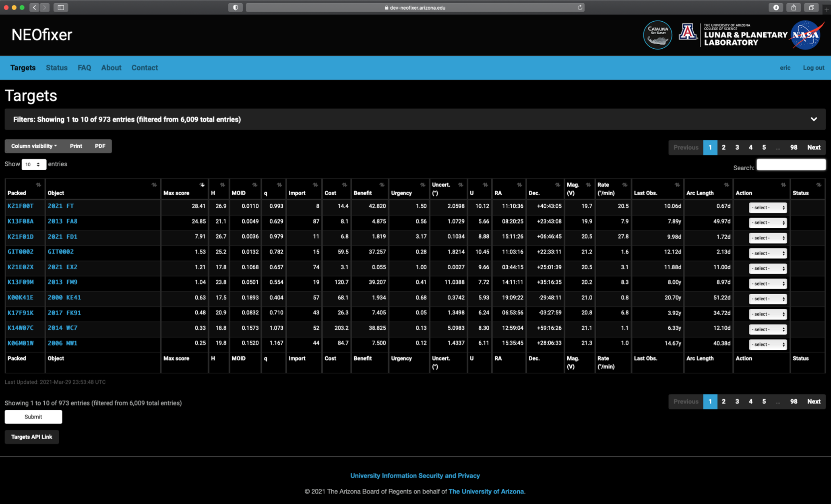
Task: Open Action select for 2021 FT
Action: click(x=767, y=208)
